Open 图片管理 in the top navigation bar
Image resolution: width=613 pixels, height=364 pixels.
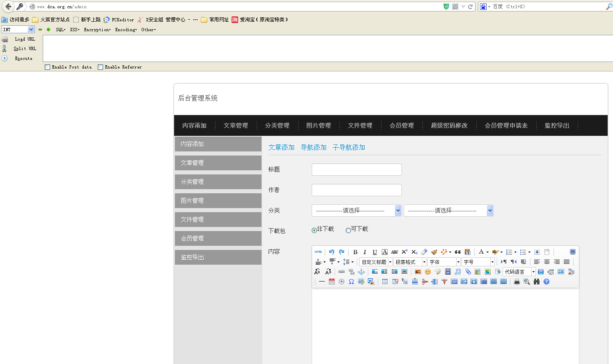[x=319, y=126]
